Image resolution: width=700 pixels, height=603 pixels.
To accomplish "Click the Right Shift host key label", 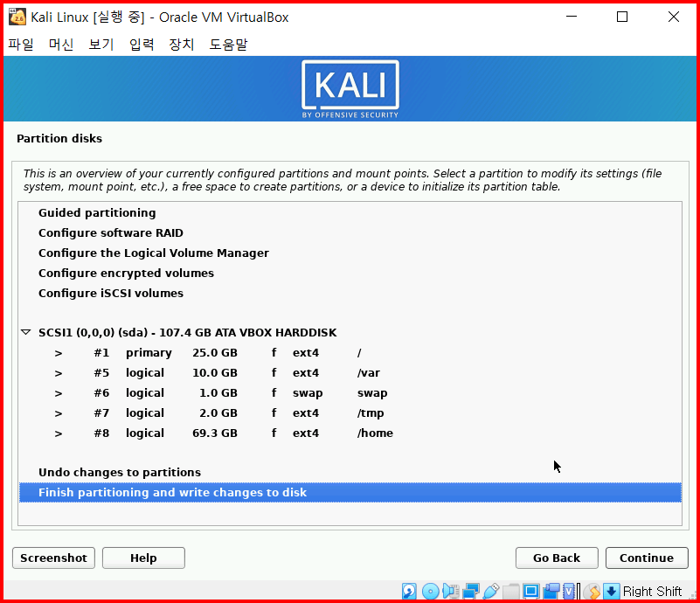I will [x=652, y=591].
